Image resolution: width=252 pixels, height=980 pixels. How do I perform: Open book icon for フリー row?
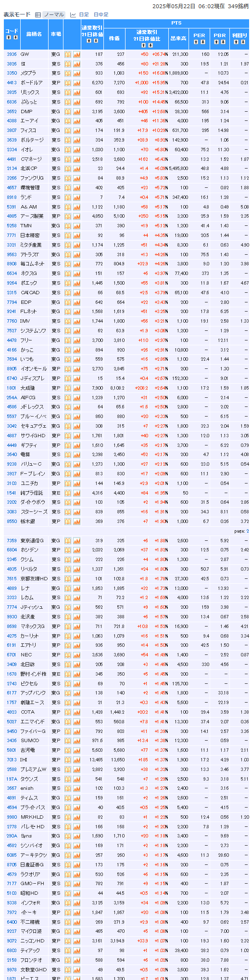pos(68,340)
